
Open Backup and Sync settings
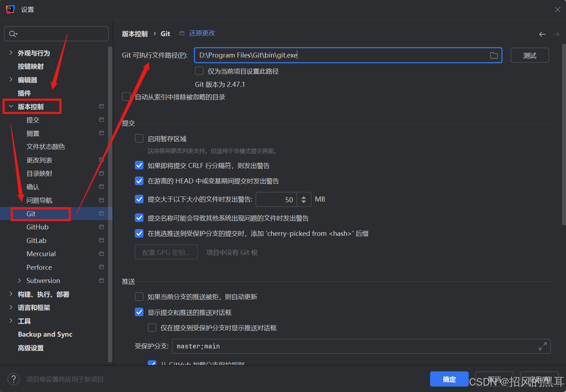[x=45, y=334]
